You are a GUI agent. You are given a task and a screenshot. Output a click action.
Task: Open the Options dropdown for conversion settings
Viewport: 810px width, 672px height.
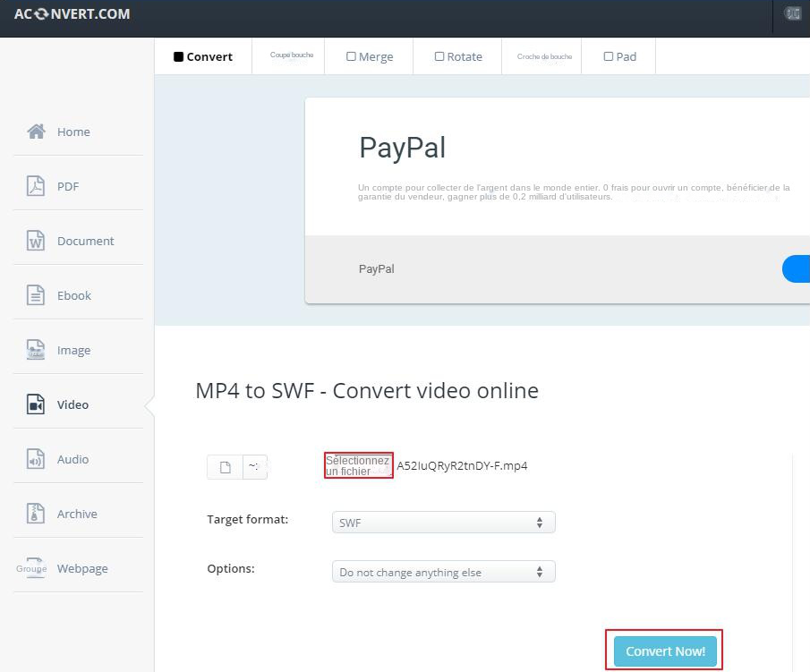coord(443,571)
